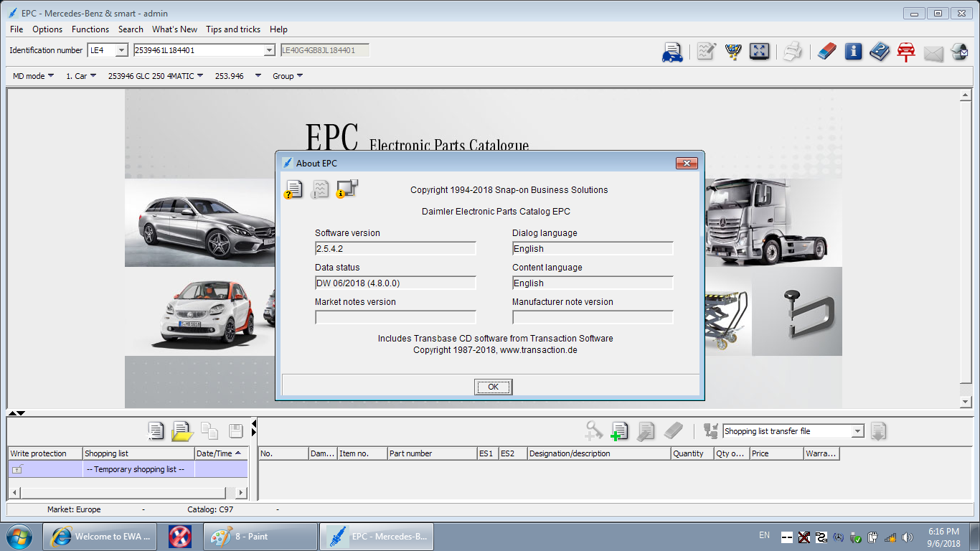The width and height of the screenshot is (980, 551).
Task: Click the blue information 'i' icon
Action: [x=853, y=51]
